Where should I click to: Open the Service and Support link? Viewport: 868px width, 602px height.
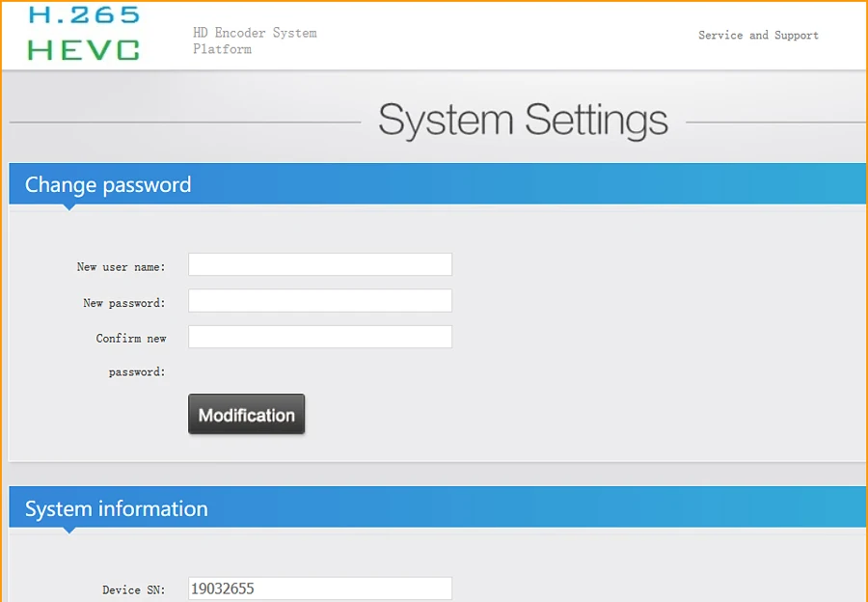coord(758,36)
